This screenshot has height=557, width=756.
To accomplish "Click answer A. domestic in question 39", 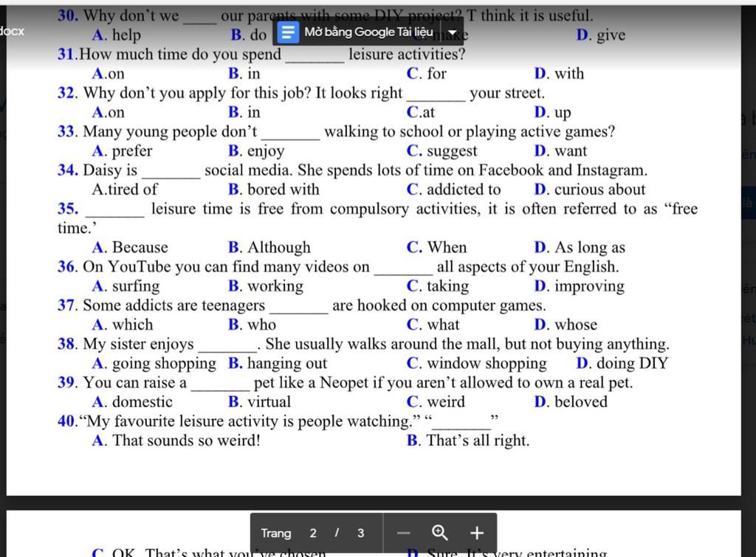I will pos(132,401).
